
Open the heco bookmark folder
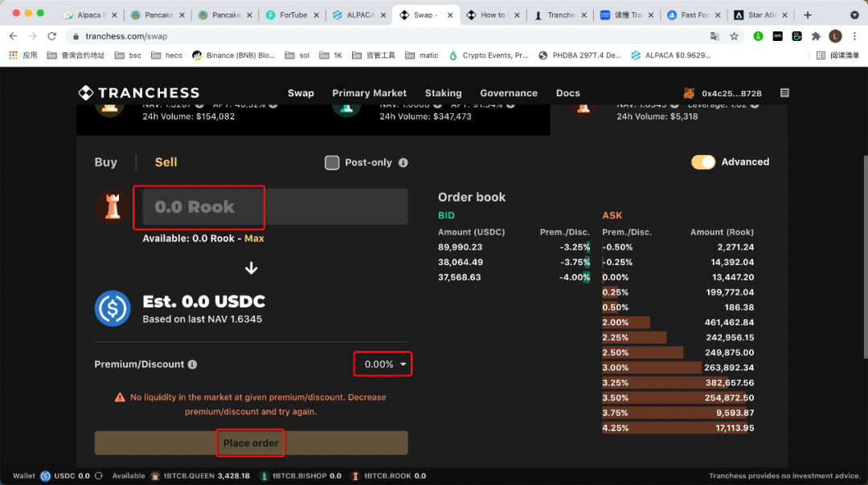[x=166, y=55]
